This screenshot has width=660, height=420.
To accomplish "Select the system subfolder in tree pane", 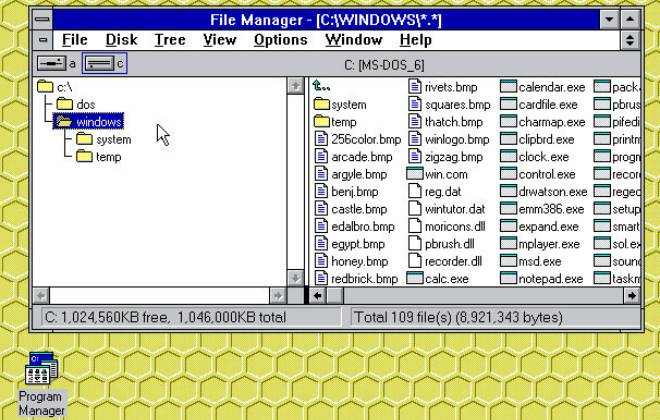I will 104,139.
